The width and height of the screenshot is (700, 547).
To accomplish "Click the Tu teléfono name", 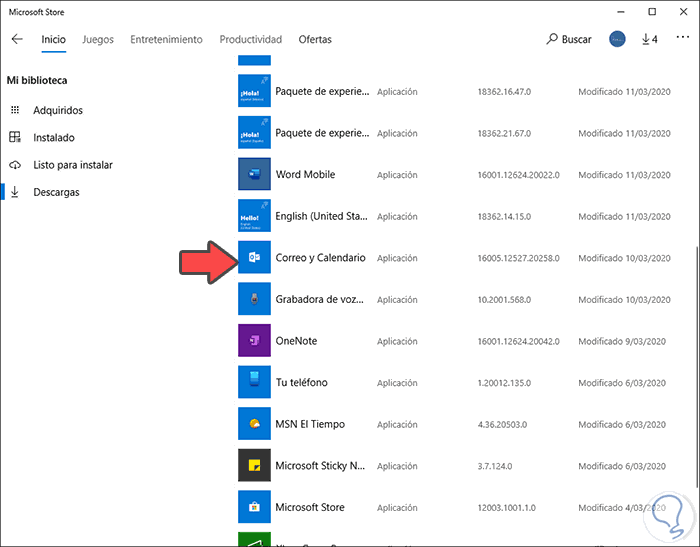I will tap(301, 382).
